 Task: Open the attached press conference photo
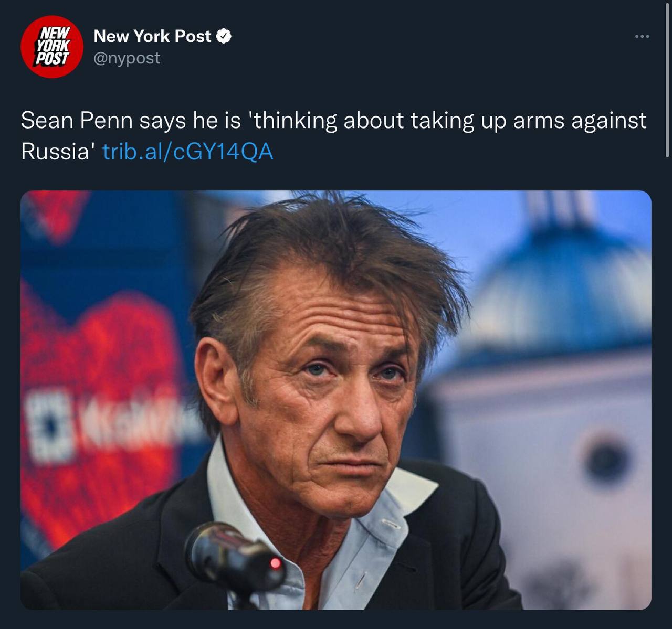point(336,400)
